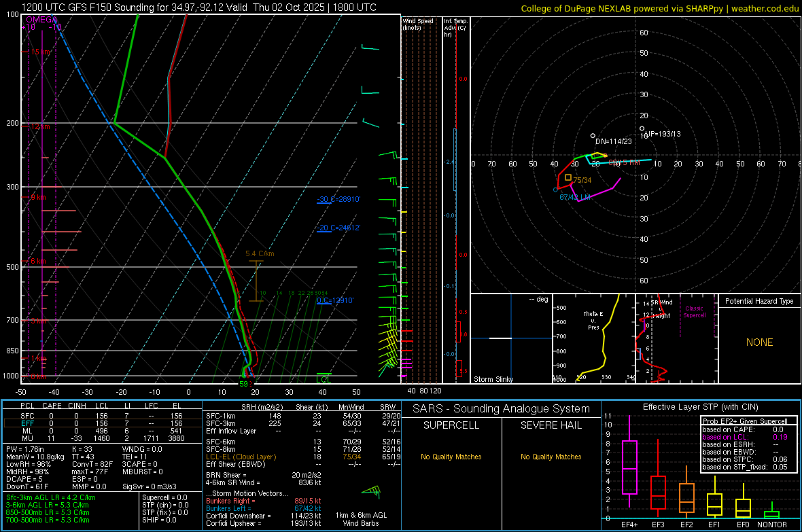Click the SFC-3km kinematics row label
The width and height of the screenshot is (802, 532).
pyautogui.click(x=221, y=423)
